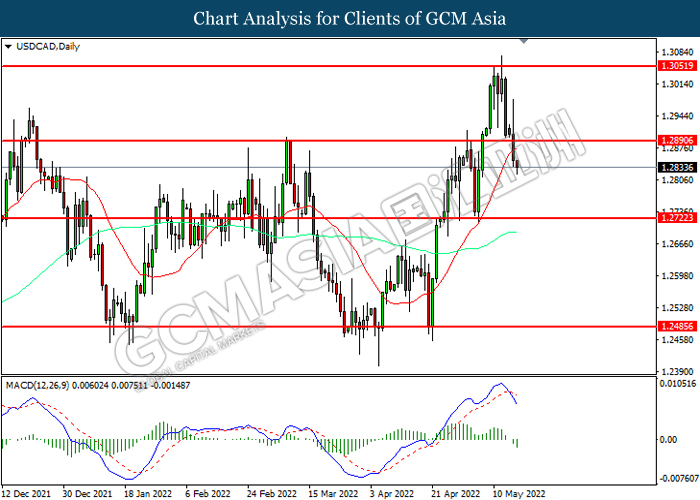Select the USDCAD,Daily chart title text
This screenshot has height=500, width=700.
coord(48,46)
